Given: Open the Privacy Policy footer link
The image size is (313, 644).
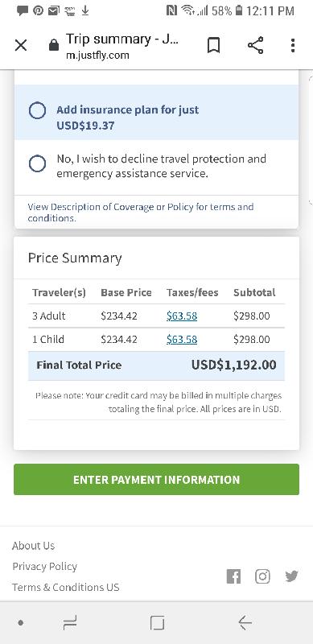Looking at the screenshot, I should (x=45, y=567).
